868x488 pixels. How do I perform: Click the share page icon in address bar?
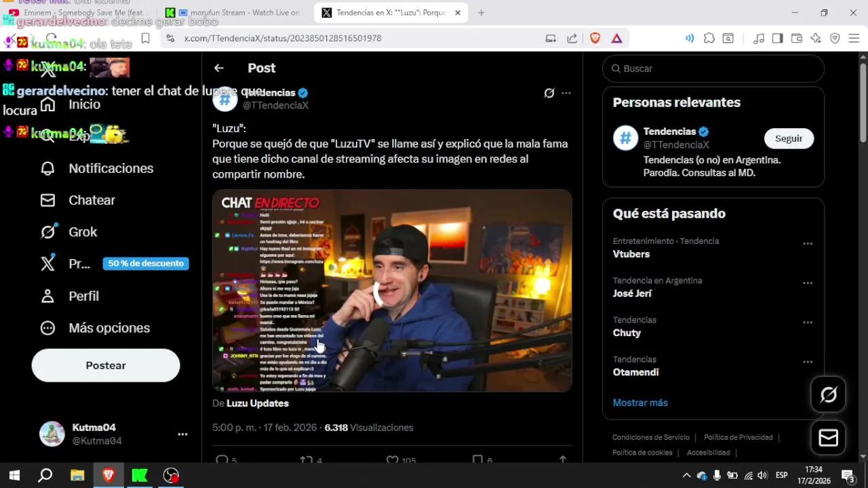click(572, 39)
